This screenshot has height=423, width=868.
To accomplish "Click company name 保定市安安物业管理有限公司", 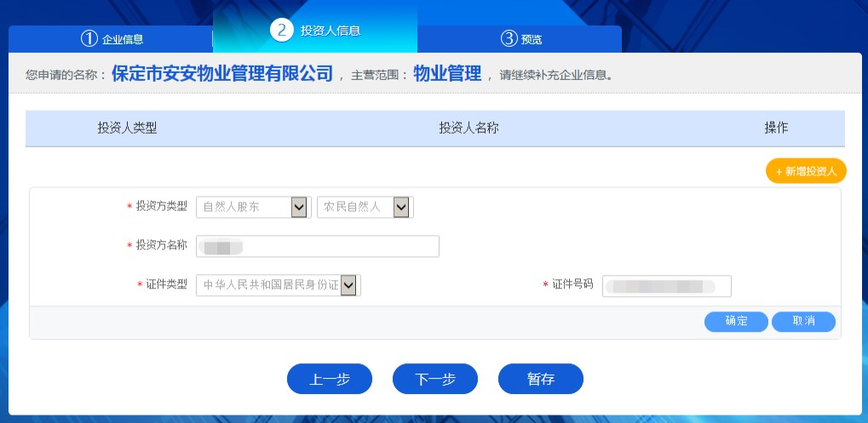I will click(x=222, y=74).
